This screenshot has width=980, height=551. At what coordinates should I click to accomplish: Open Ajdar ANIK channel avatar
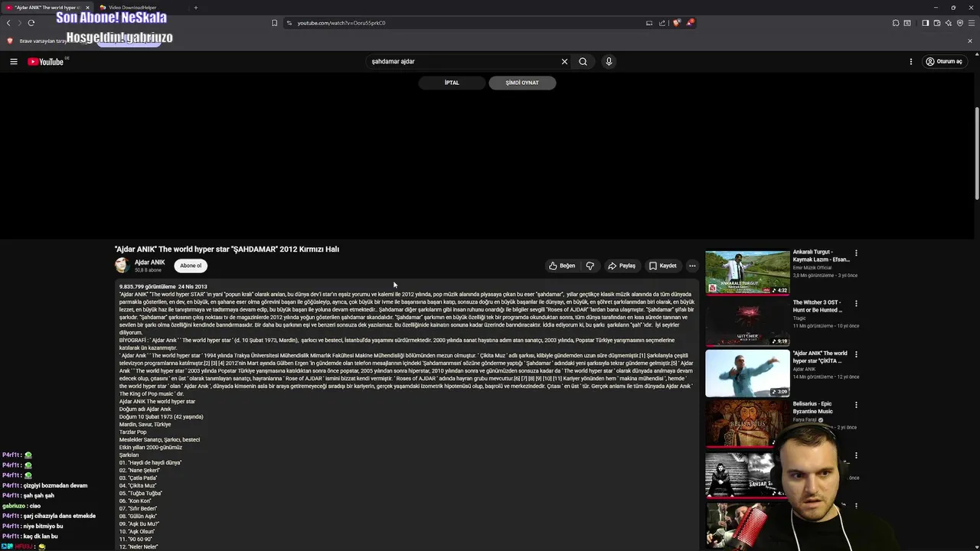click(x=122, y=266)
